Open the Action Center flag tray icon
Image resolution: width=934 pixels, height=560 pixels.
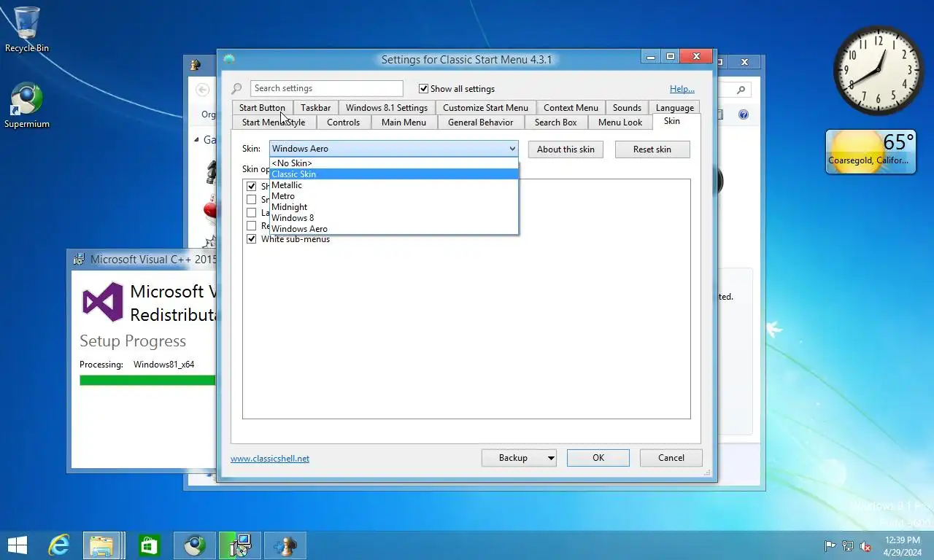coord(830,545)
